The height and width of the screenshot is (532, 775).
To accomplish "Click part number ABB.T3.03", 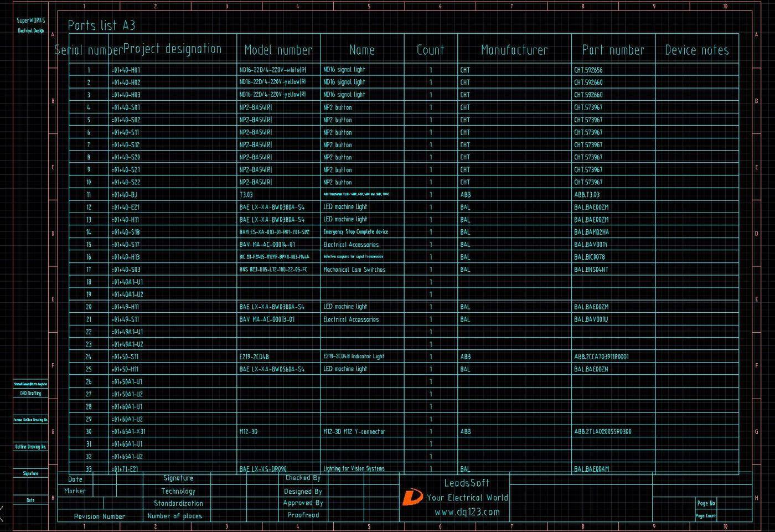I will 587,195.
